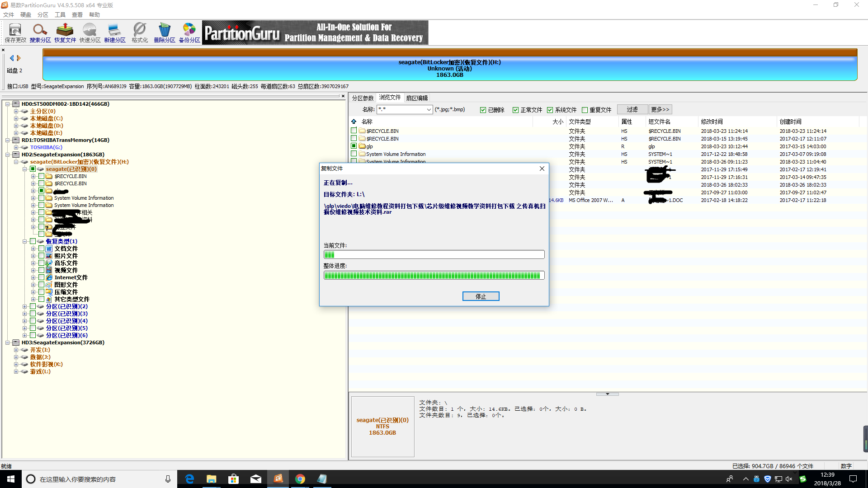The width and height of the screenshot is (868, 488).
Task: Open the Mail app from the taskbar
Action: coord(255,479)
